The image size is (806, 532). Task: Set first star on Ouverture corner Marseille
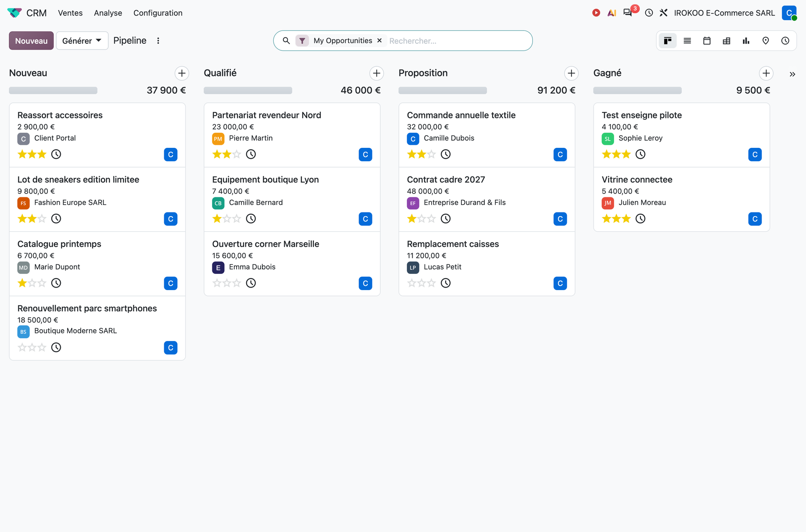click(217, 283)
